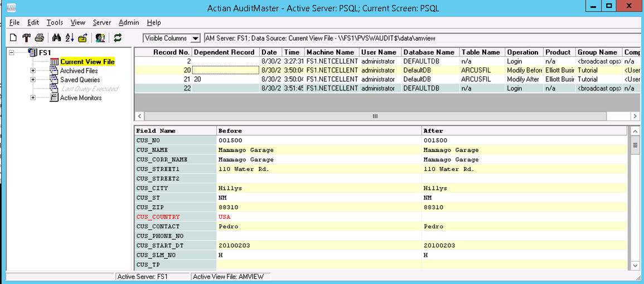Image resolution: width=644 pixels, height=284 pixels.
Task: Open the Edit menu
Action: 33,23
